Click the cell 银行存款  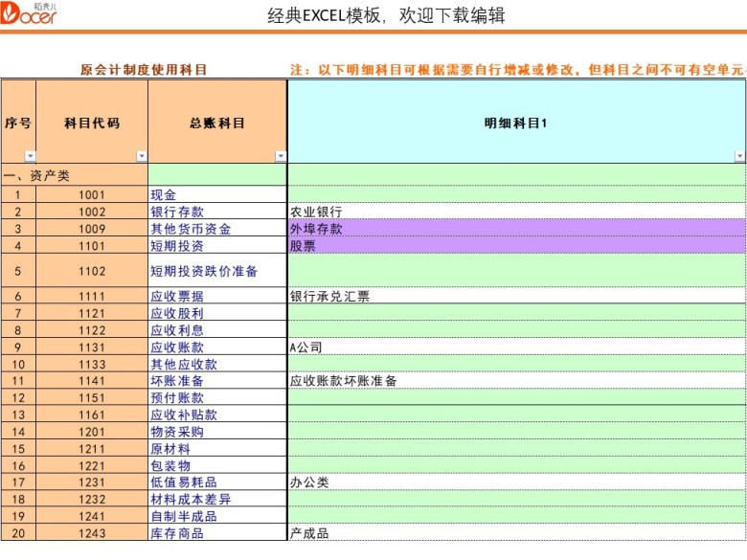[217, 212]
